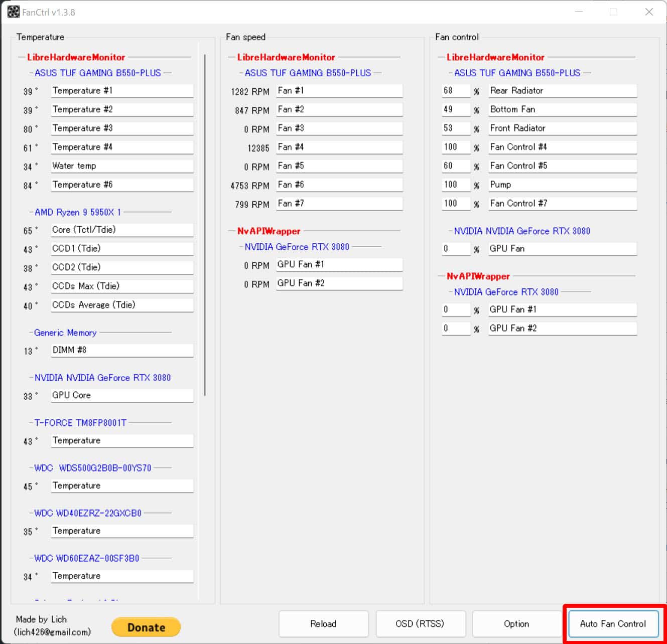Click GPU Fan #1 control percent box
Screen dimensions: 667x644
click(456, 310)
